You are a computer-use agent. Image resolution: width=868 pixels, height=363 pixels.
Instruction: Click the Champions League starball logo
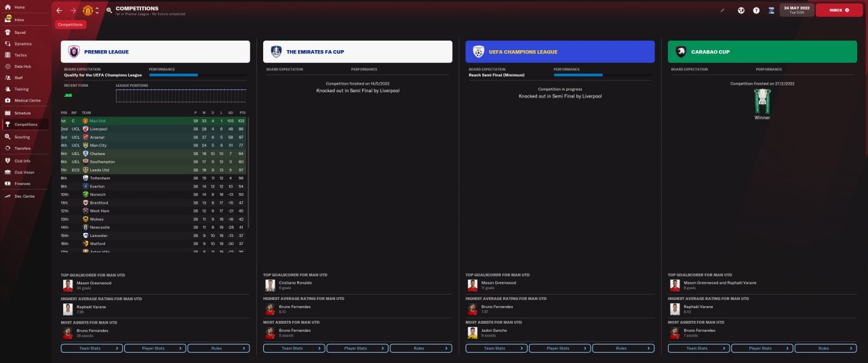479,51
